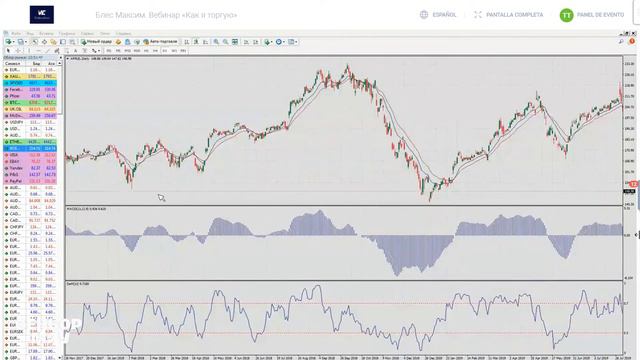Viewport: 640px width, 360px height.
Task: Switch timeframe to H4
Action: pos(156,51)
